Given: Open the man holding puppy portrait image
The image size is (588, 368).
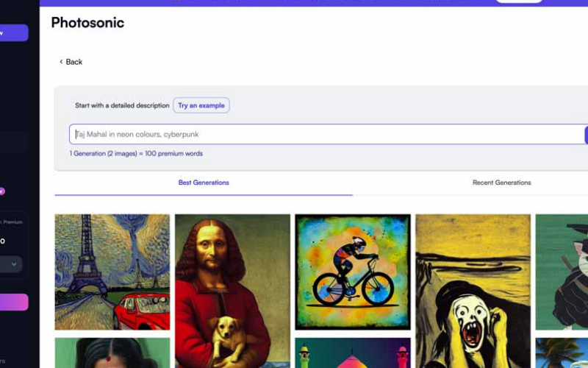Looking at the screenshot, I should [x=232, y=291].
